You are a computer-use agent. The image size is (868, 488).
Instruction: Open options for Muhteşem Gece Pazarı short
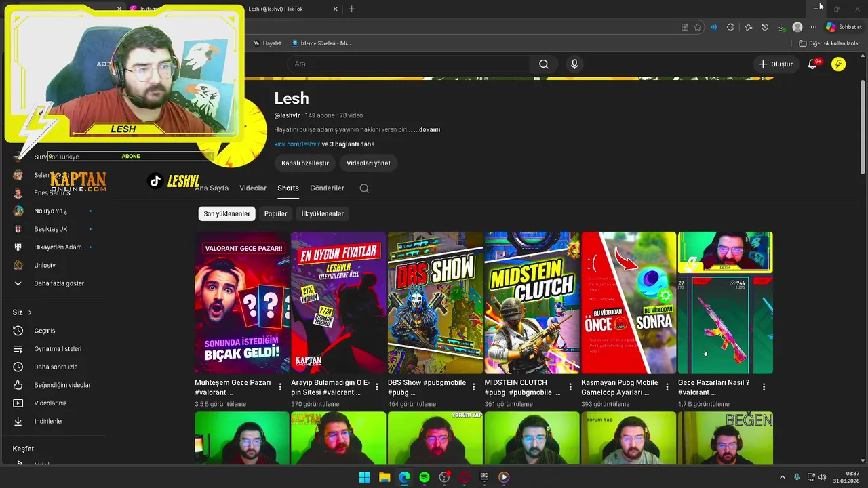280,387
